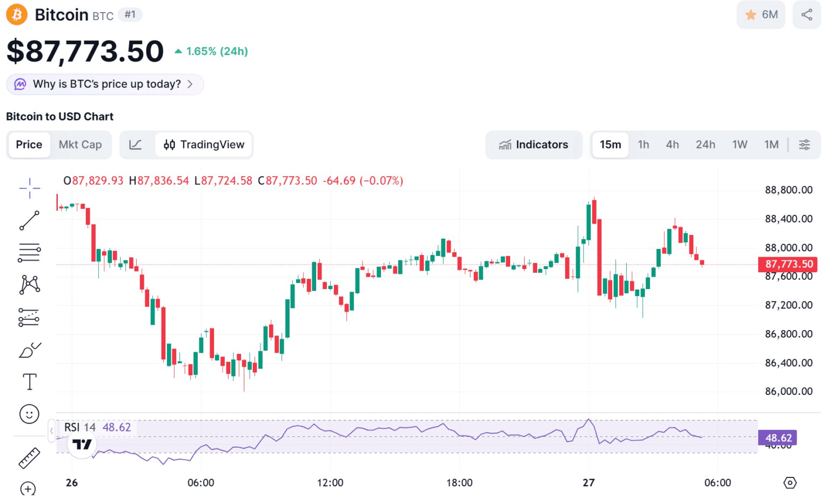Select the 1h timeframe tab
The image size is (830, 504).
pyautogui.click(x=643, y=145)
